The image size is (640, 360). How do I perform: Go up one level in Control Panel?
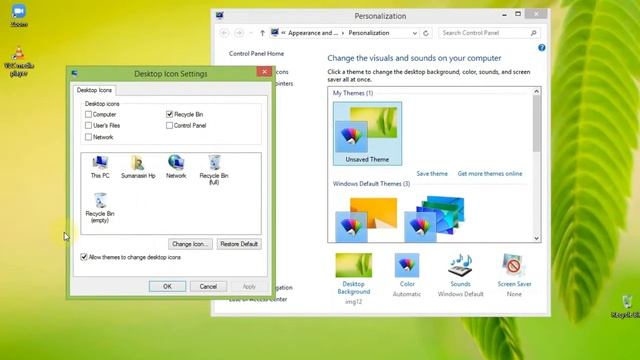pos(262,33)
